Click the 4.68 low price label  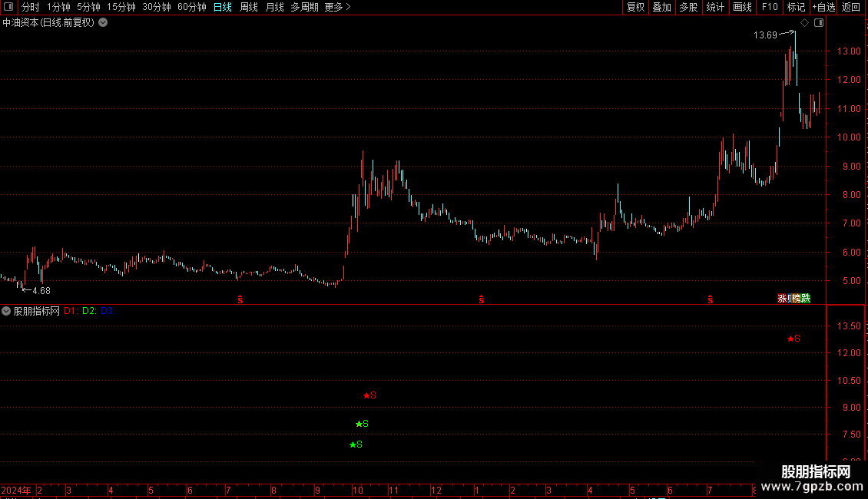(x=41, y=291)
